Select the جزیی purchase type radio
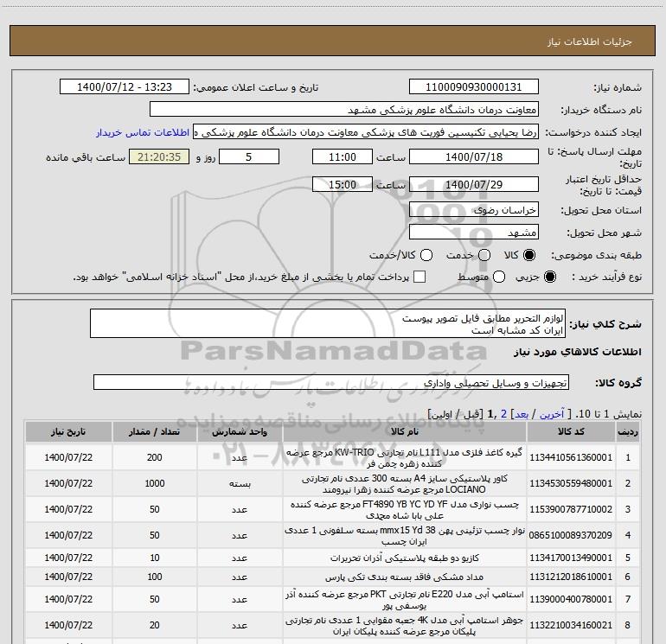Viewport: 666px width, 644px height. 550,277
